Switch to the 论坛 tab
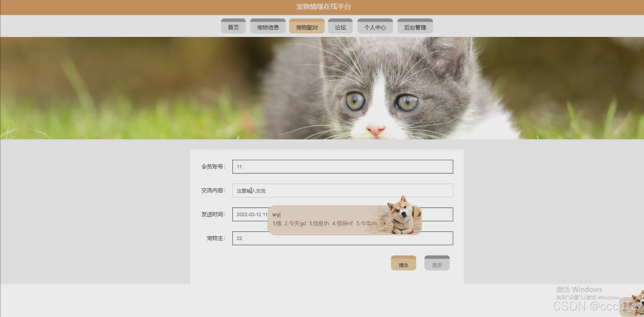The image size is (644, 317). click(340, 27)
